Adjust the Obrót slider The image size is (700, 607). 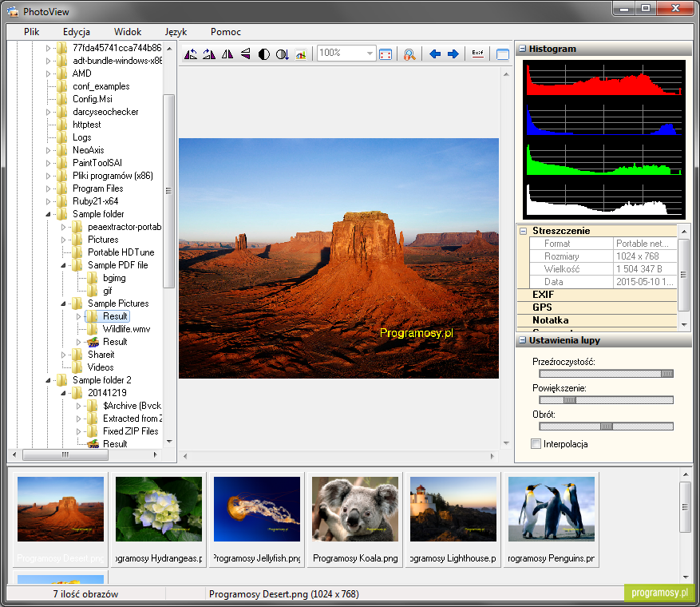point(606,426)
